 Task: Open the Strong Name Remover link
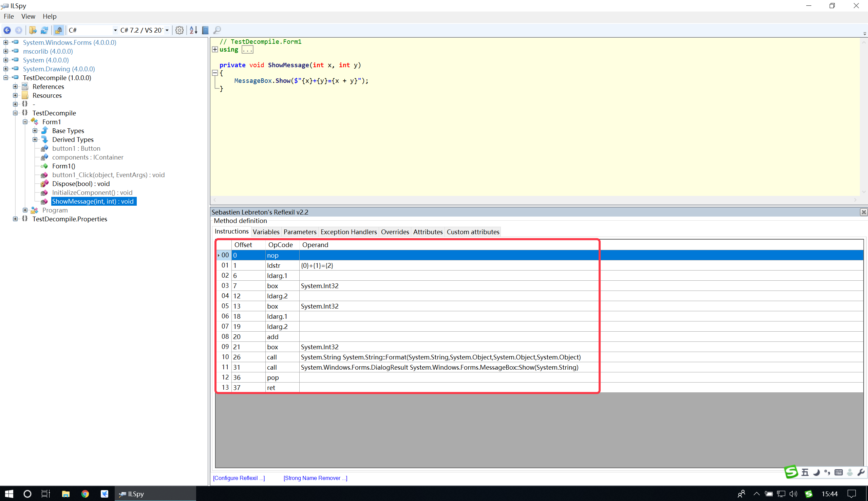(315, 478)
